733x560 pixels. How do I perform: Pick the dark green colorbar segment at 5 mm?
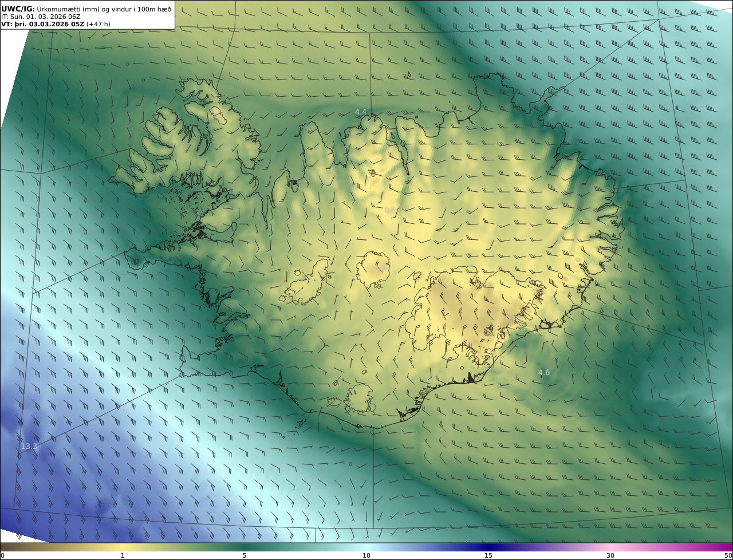(x=245, y=547)
